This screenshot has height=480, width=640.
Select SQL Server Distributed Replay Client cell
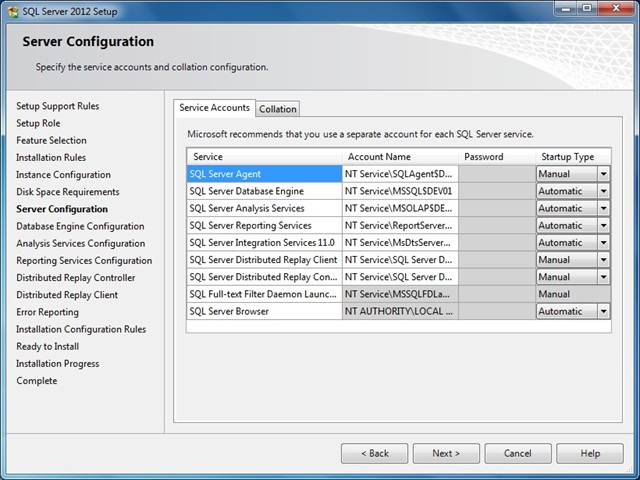264,260
